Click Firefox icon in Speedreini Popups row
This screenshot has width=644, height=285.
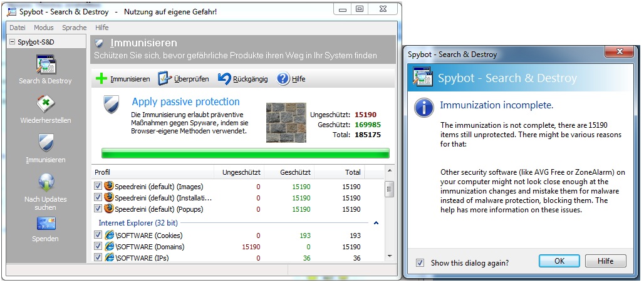[109, 209]
